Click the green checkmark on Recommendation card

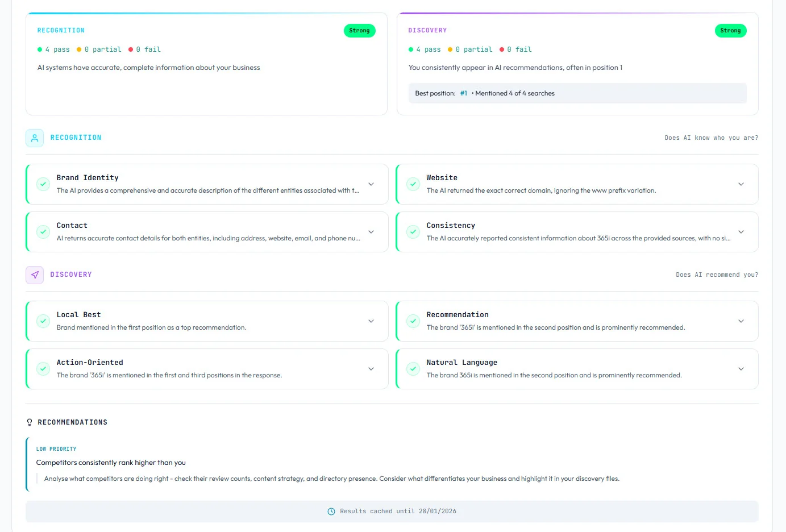413,321
